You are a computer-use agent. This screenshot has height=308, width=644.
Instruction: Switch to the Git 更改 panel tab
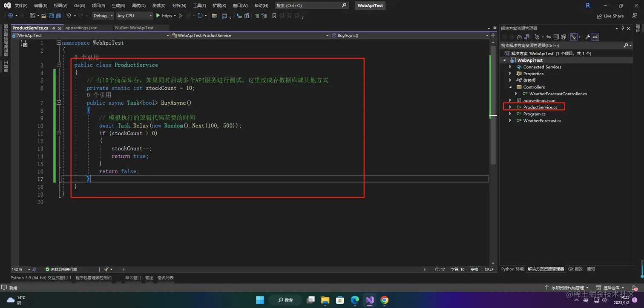pyautogui.click(x=575, y=269)
